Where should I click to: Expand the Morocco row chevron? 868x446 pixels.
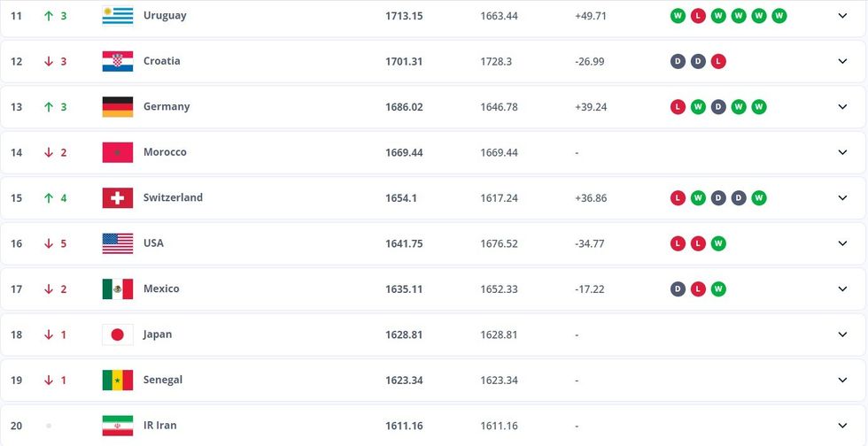click(x=842, y=152)
